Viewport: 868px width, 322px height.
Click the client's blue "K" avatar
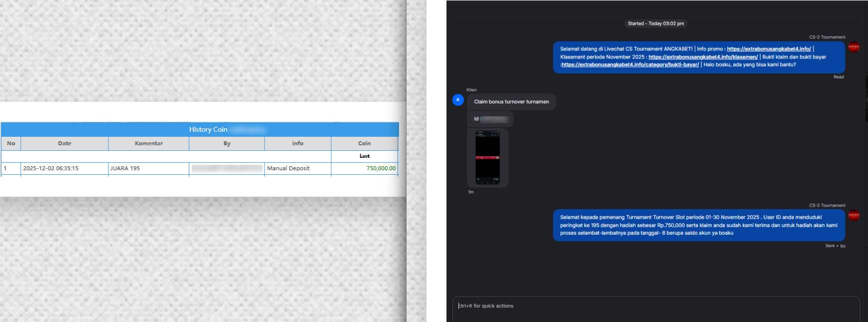pyautogui.click(x=458, y=100)
